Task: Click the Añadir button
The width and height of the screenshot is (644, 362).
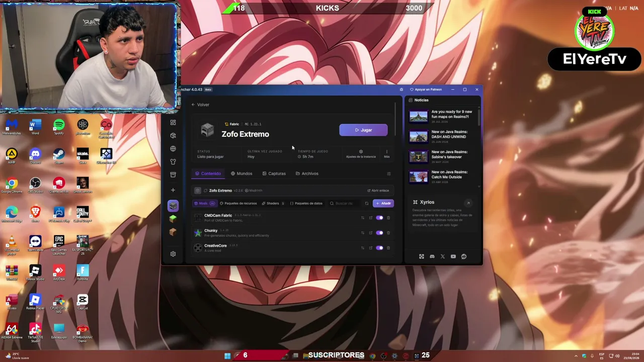Action: (383, 204)
